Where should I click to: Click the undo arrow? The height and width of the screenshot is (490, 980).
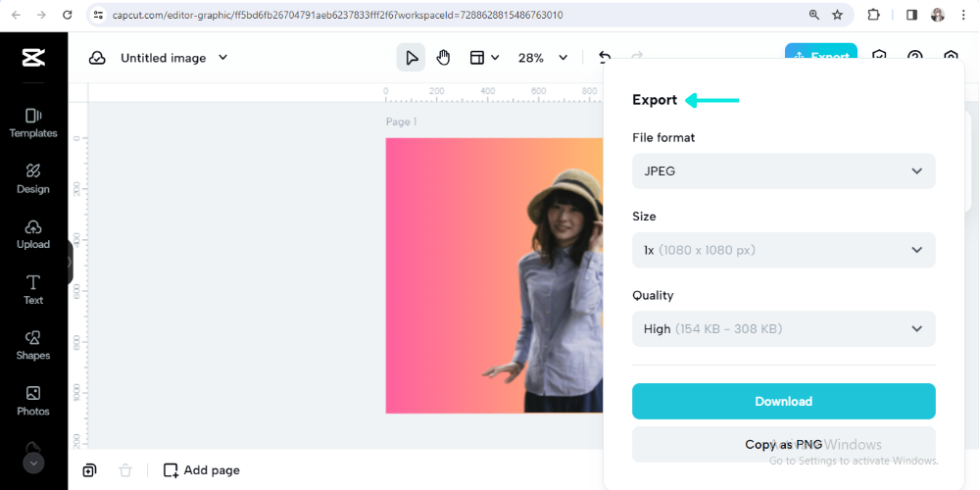pos(605,57)
